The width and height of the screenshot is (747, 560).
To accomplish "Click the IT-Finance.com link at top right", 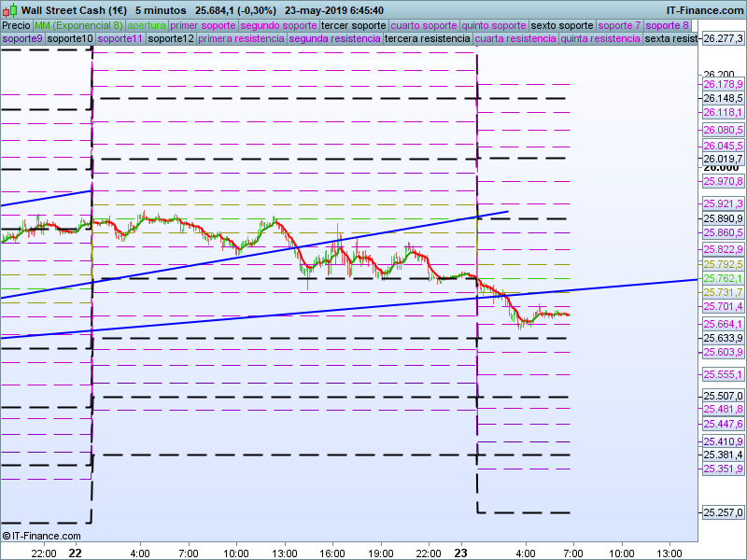I will (x=705, y=10).
